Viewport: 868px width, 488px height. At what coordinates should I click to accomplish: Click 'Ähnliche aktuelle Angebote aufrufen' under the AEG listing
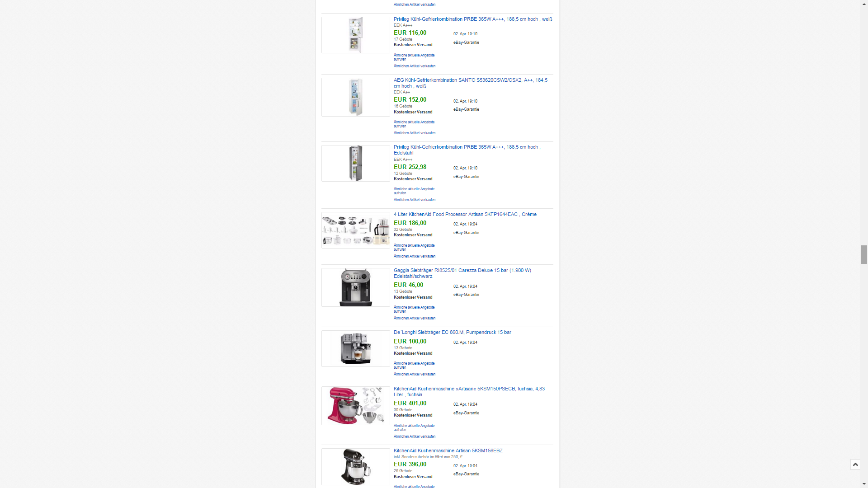414,124
